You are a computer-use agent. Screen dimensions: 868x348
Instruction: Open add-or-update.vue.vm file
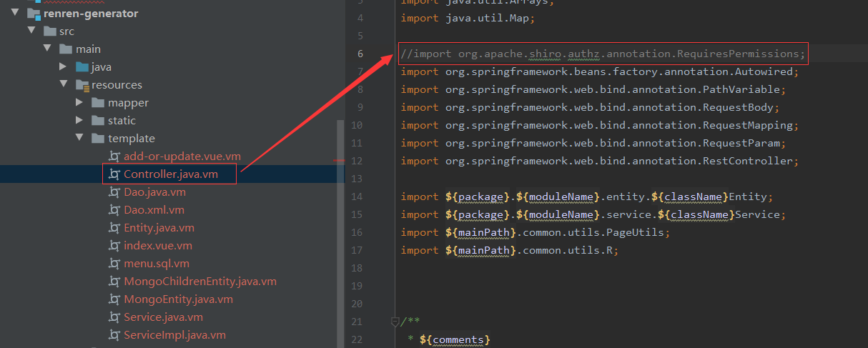182,156
